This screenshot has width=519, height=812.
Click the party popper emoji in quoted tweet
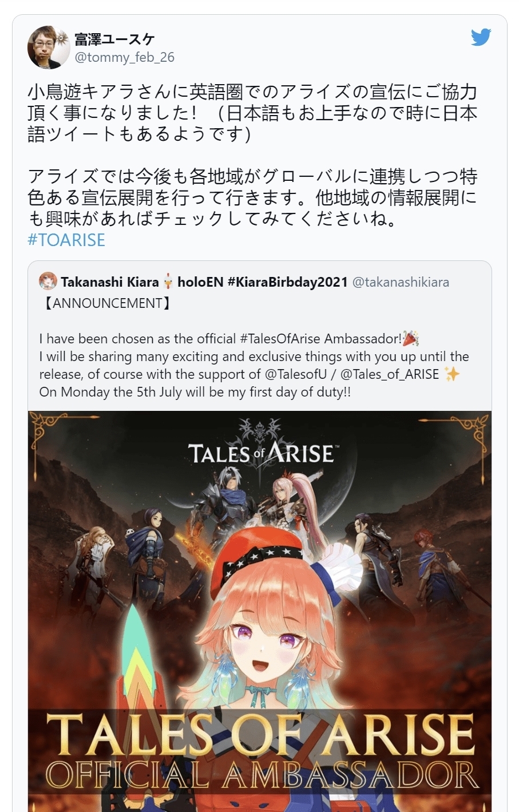click(x=411, y=339)
